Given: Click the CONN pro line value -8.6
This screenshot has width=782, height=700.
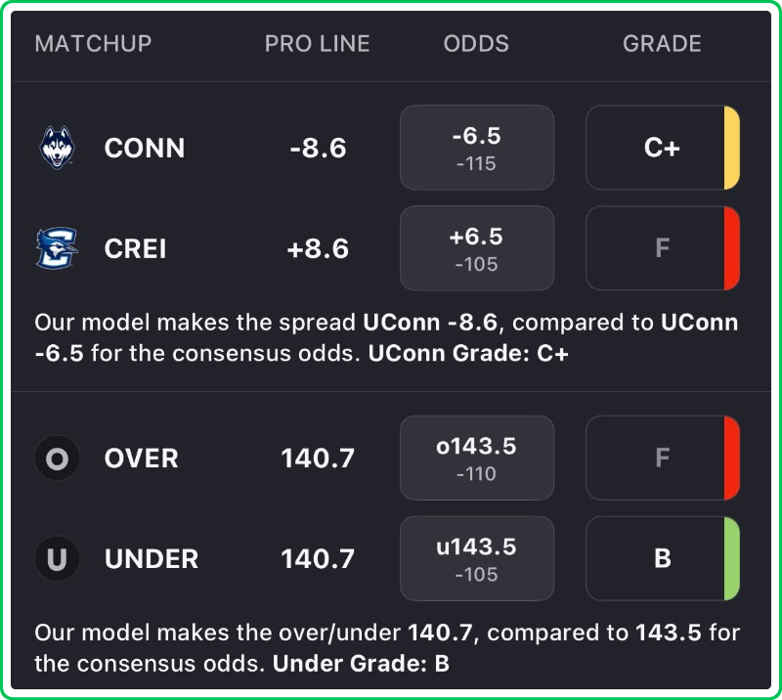Looking at the screenshot, I should click(318, 148).
